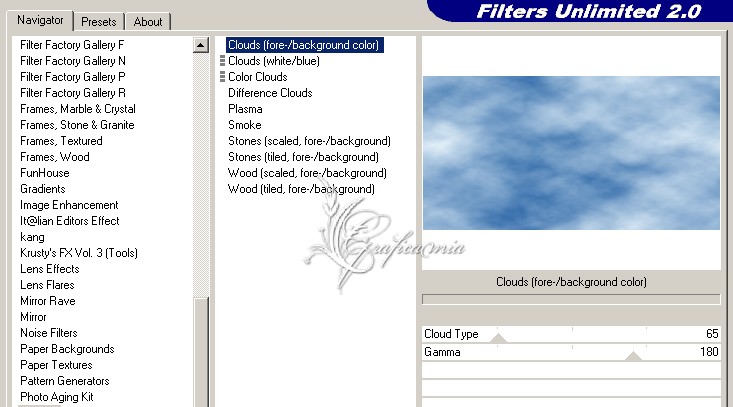Select Plasma filter
This screenshot has height=407, width=733.
tap(245, 109)
